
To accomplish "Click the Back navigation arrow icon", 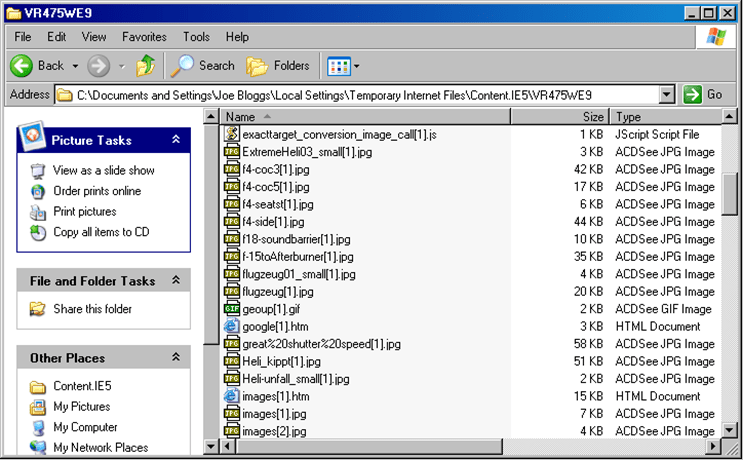I will pos(23,66).
